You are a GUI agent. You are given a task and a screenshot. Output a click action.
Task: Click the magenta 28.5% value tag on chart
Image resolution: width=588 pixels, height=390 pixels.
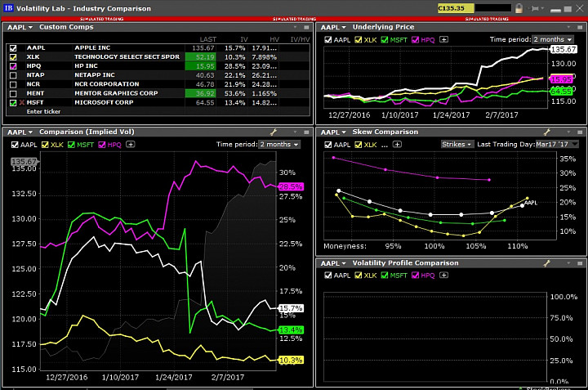tap(291, 186)
